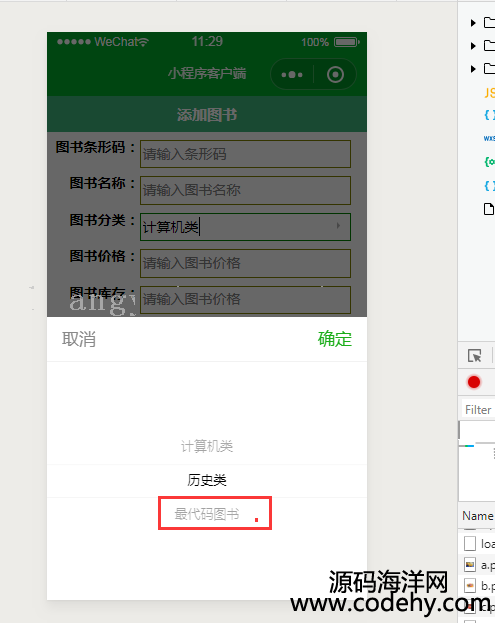Tap 取消 to dismiss picker

click(79, 339)
